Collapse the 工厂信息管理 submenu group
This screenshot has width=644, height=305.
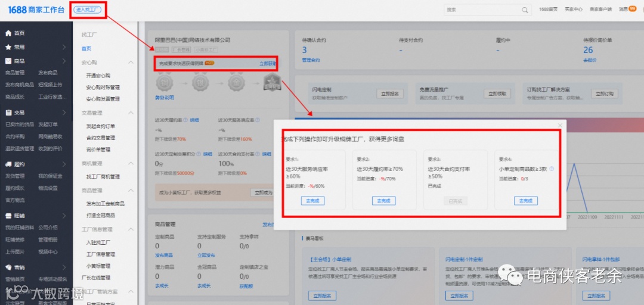tap(131, 229)
